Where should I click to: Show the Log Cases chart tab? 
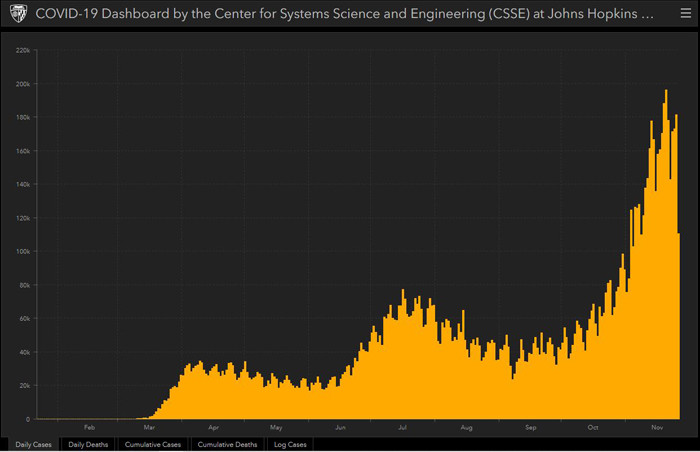pos(290,444)
